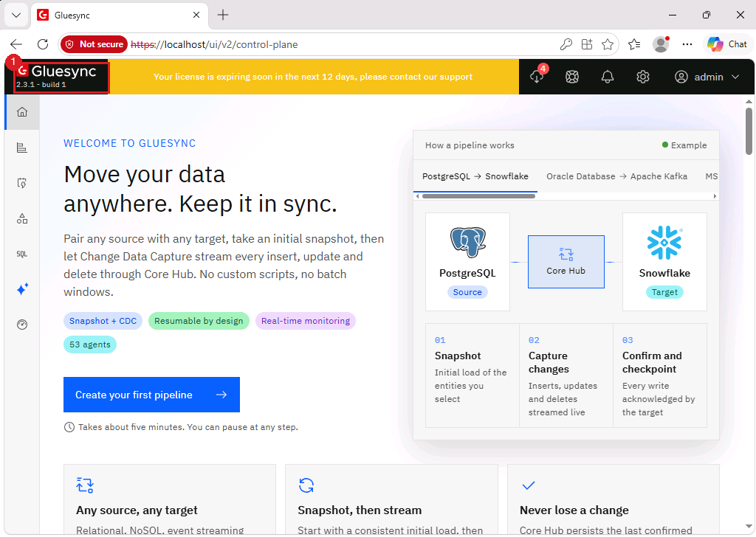Click the address bar URL

tap(214, 44)
